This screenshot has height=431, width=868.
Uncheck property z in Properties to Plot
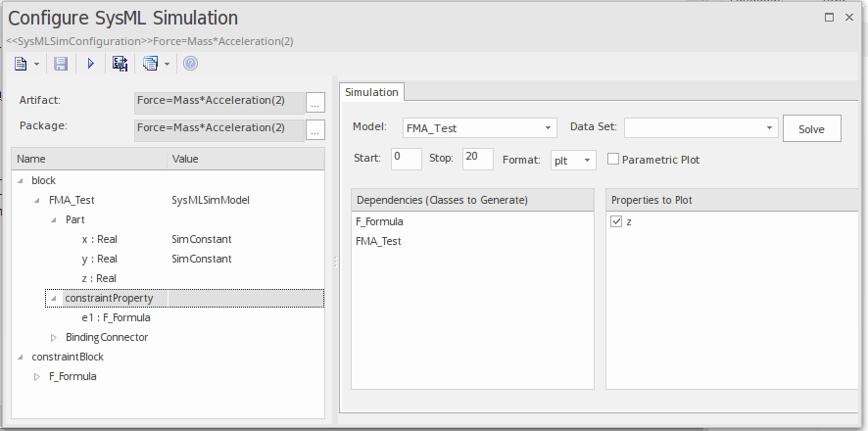(x=616, y=222)
